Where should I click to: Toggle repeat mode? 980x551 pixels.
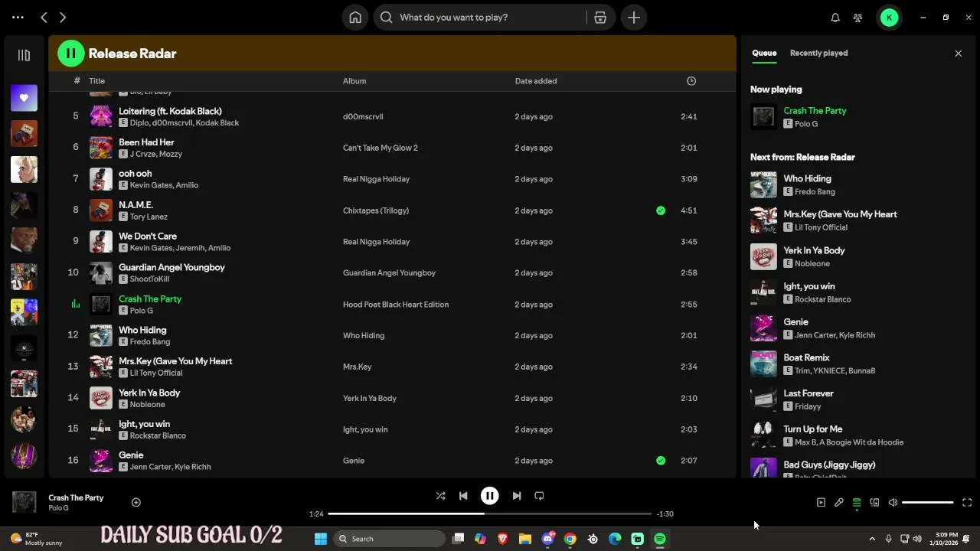[x=539, y=496]
